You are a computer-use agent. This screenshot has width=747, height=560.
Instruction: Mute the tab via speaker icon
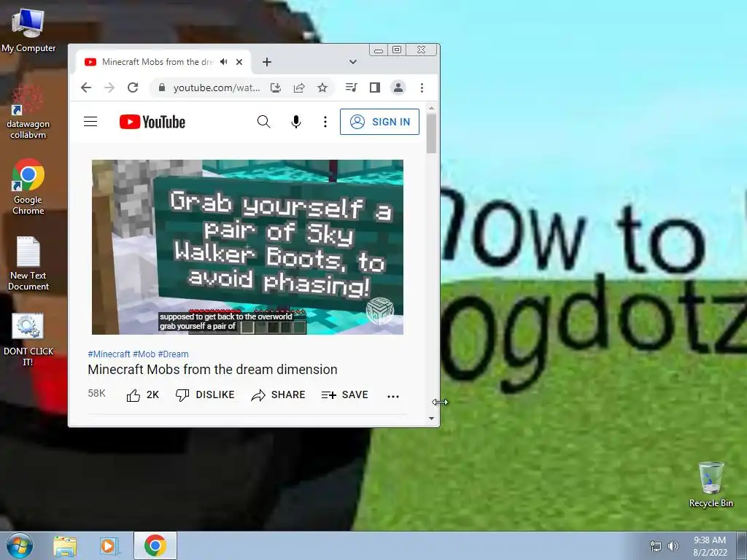[x=224, y=62]
